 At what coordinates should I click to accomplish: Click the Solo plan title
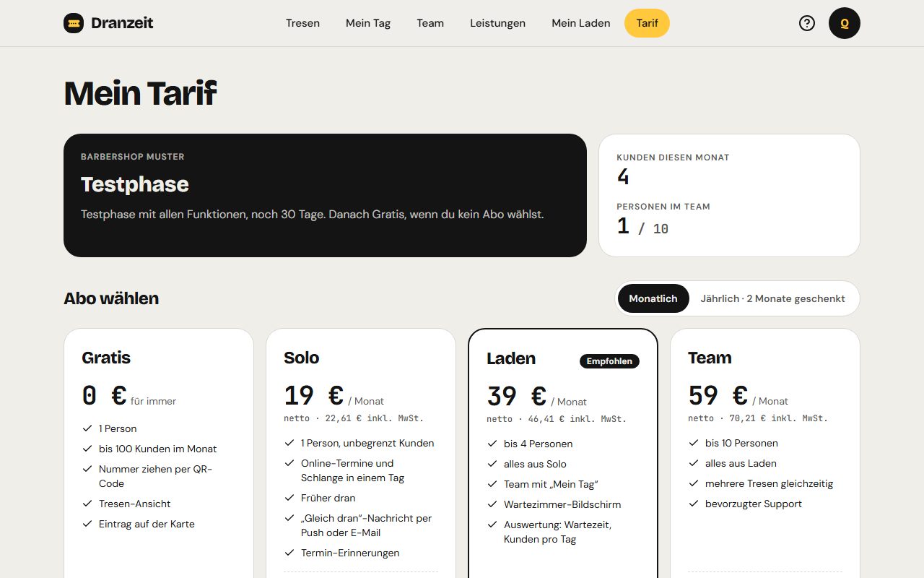[x=301, y=358]
